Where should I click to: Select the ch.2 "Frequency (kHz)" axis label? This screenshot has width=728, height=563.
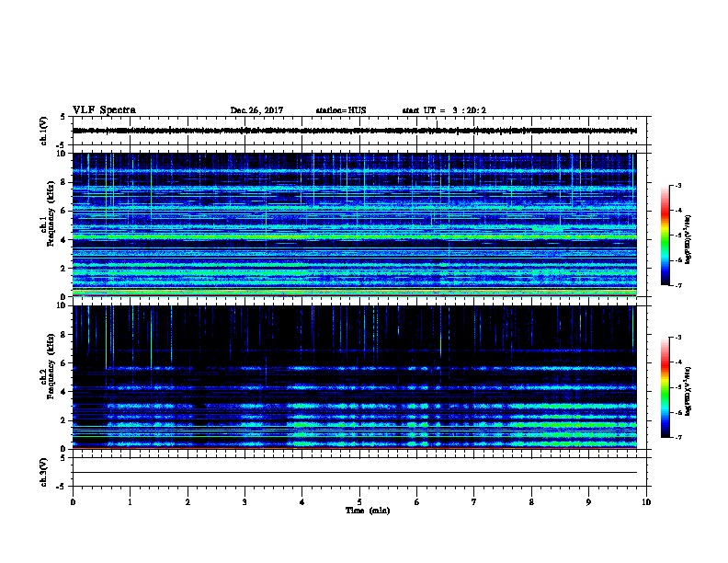(x=51, y=366)
